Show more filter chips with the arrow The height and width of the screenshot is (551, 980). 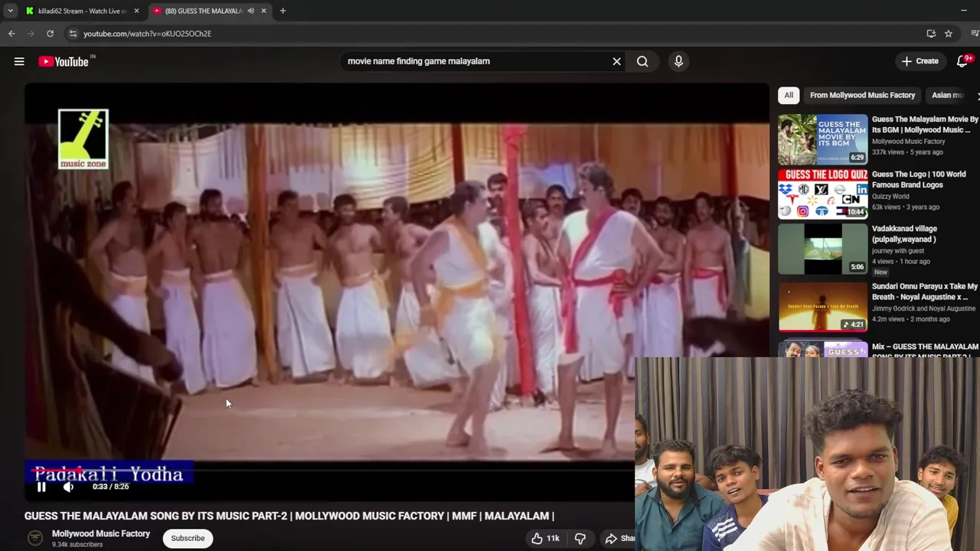[x=976, y=96]
